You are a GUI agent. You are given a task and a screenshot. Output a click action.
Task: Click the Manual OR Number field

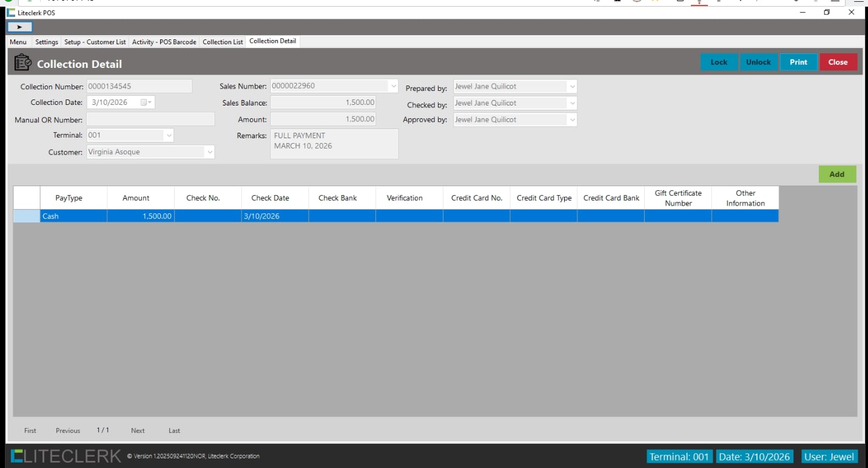click(150, 119)
